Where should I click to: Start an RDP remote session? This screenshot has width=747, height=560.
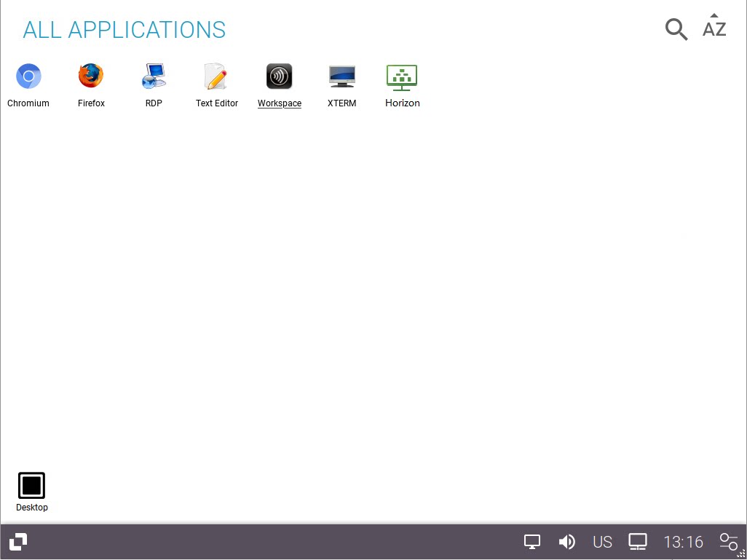(154, 84)
